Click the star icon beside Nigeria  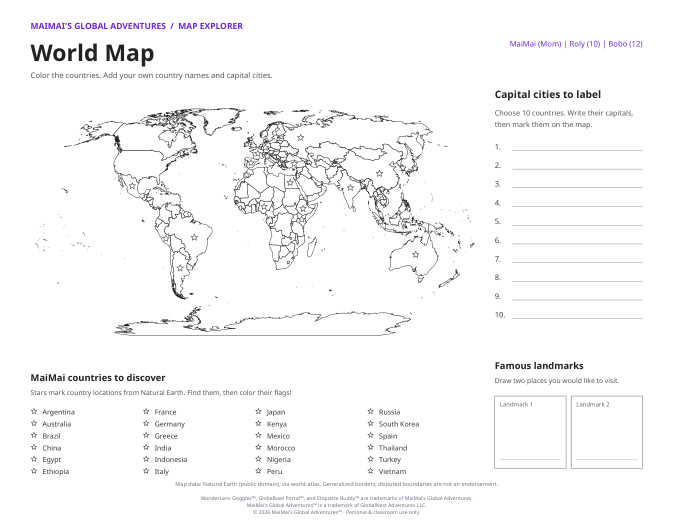(x=258, y=459)
